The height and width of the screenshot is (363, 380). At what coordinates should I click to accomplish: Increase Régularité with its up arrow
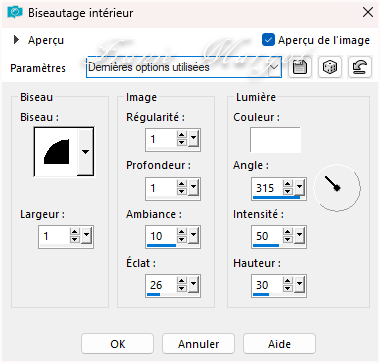[182, 135]
